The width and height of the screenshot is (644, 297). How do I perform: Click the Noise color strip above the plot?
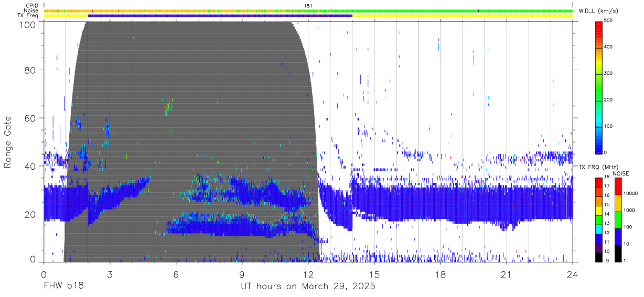[308, 10]
